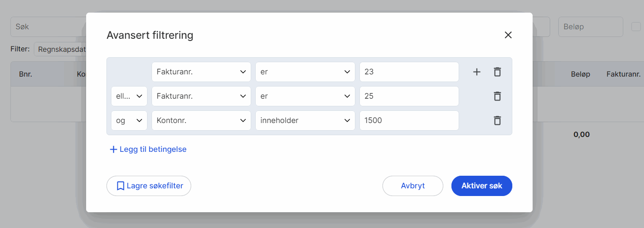Click the value field containing 1500
Viewport: 644px width, 228px height.
tap(409, 121)
